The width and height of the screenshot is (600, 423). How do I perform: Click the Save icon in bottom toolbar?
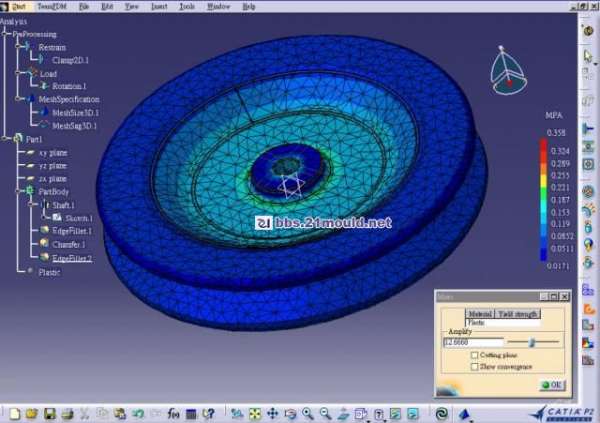pyautogui.click(x=47, y=413)
